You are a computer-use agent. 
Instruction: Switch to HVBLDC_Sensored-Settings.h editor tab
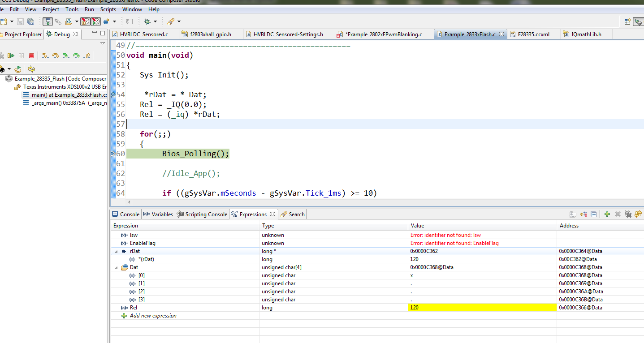click(x=288, y=34)
